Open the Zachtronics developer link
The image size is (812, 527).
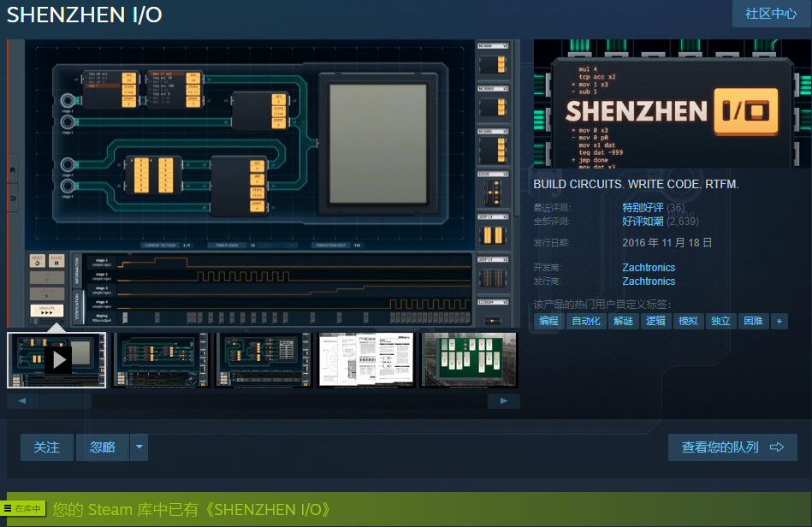649,268
